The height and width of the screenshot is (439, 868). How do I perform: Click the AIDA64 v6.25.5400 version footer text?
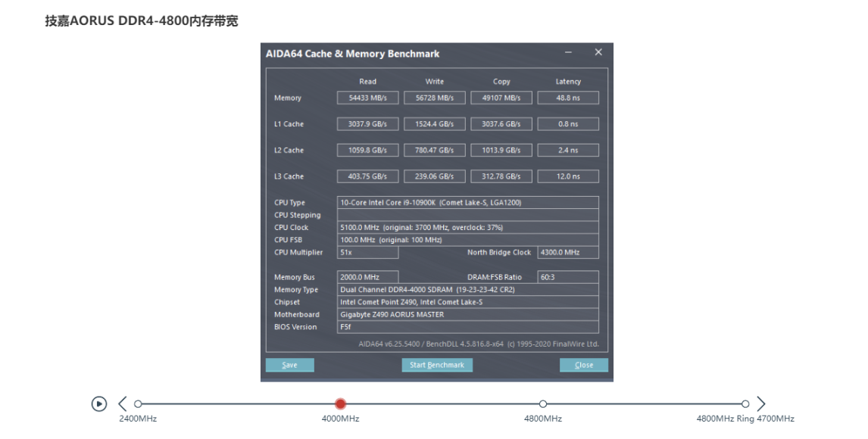[479, 344]
